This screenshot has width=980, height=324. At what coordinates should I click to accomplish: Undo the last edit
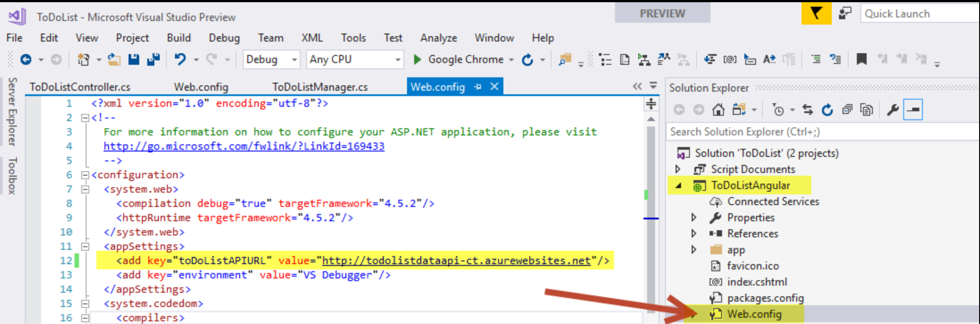click(180, 59)
